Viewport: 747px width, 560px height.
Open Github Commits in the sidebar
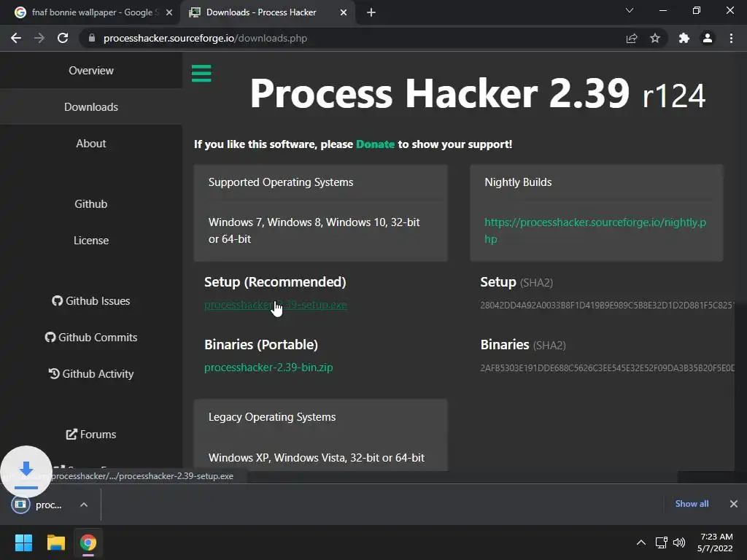[x=91, y=337]
